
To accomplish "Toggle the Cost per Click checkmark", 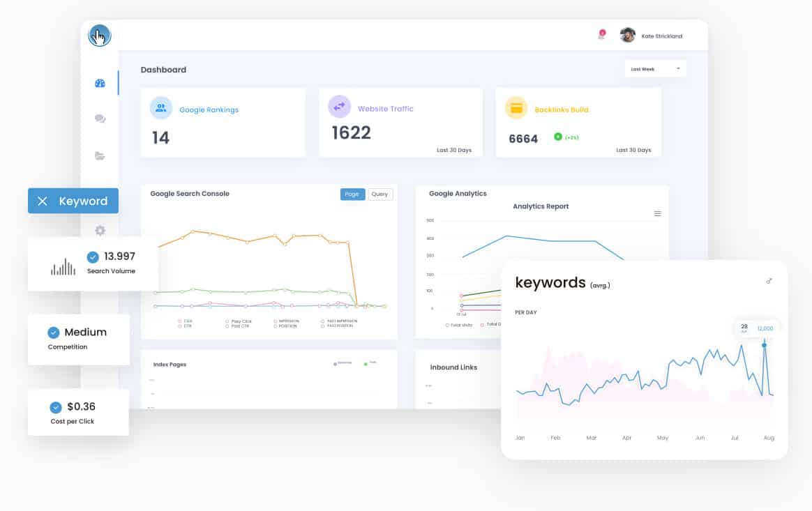I will (x=56, y=407).
